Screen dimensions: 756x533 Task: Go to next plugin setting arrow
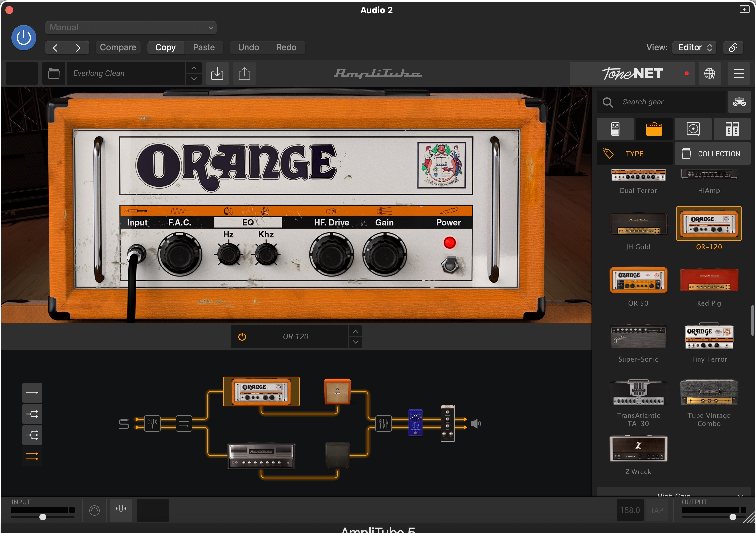click(x=78, y=48)
